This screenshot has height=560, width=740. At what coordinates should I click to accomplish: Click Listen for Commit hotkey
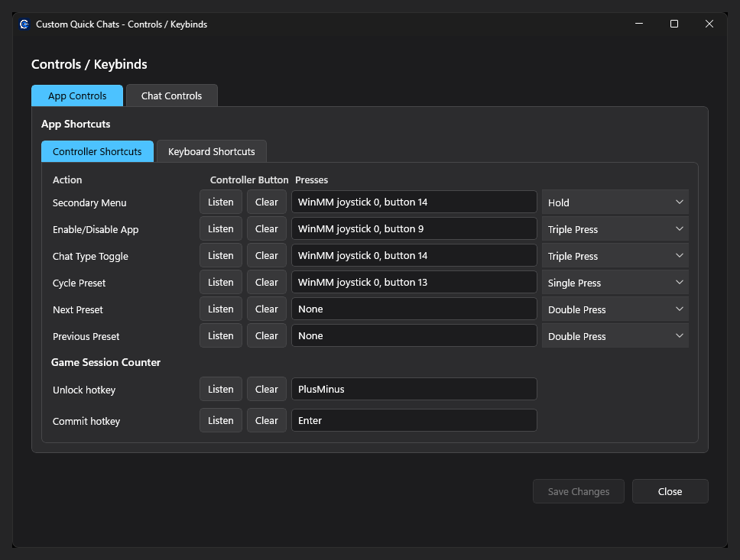[221, 420]
